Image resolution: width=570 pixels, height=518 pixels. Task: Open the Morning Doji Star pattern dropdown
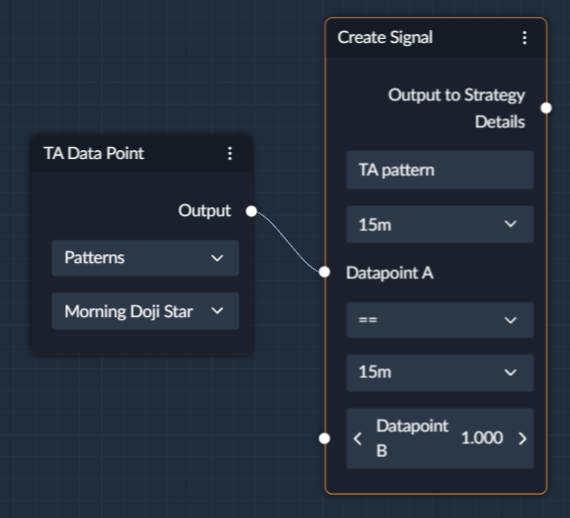(x=145, y=311)
